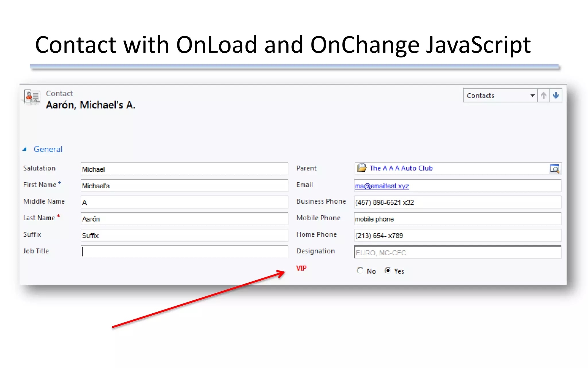
Task: Click the Business Phone input field
Action: (457, 202)
